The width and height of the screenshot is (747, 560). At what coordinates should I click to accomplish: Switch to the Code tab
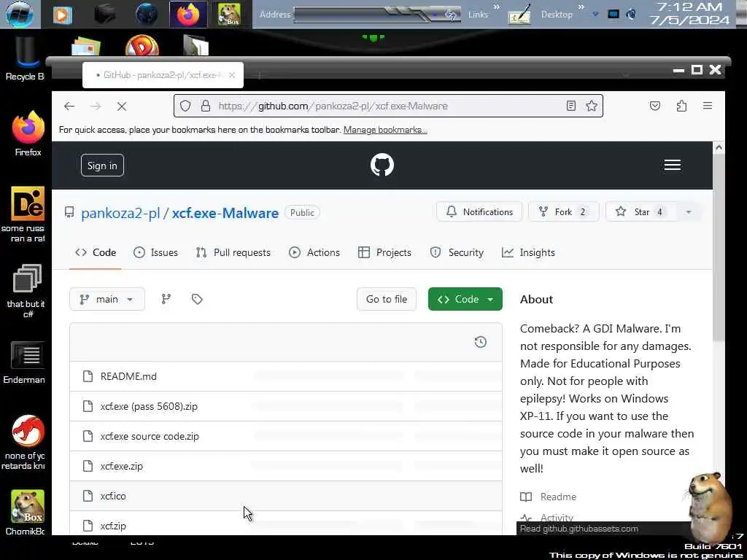(x=96, y=253)
